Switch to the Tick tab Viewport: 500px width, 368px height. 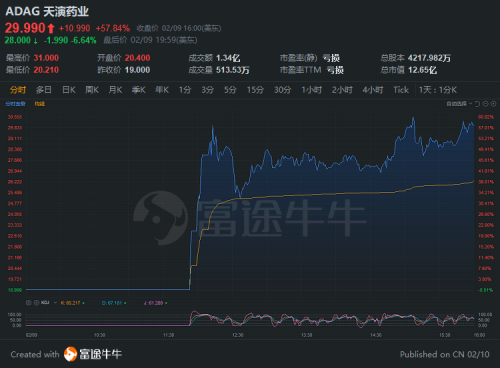pos(401,90)
